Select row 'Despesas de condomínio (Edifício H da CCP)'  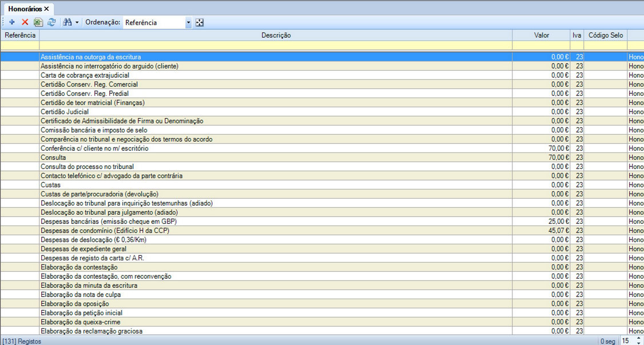pos(322,231)
